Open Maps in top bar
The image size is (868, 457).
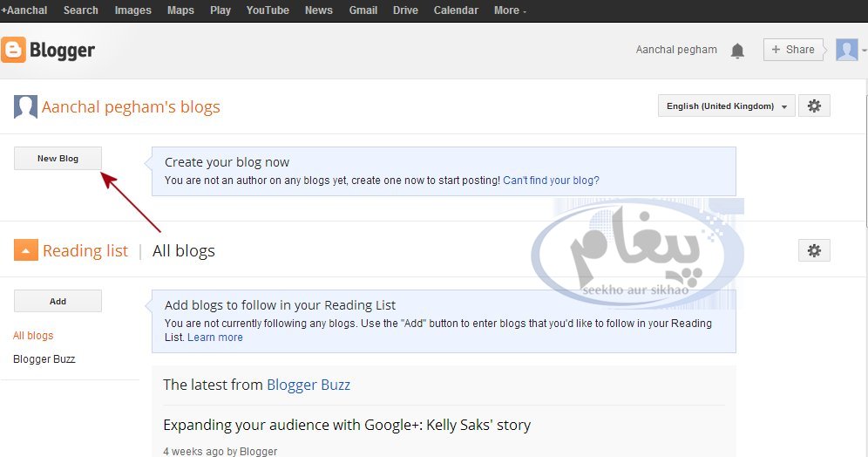coord(180,10)
